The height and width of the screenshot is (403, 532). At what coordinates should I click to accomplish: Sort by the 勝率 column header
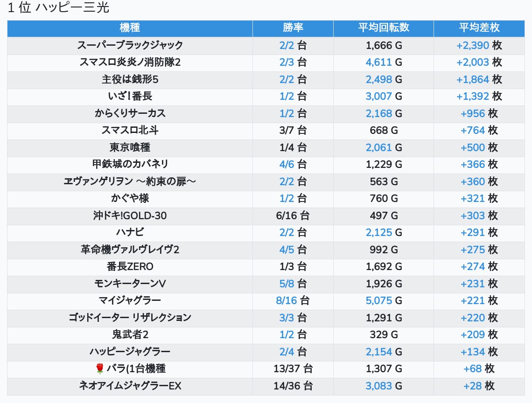click(x=293, y=28)
